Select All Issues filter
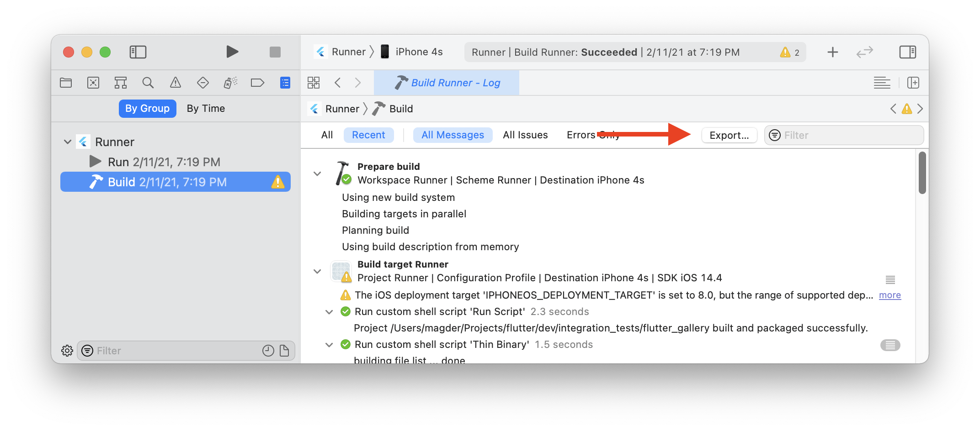The height and width of the screenshot is (431, 980). tap(525, 135)
